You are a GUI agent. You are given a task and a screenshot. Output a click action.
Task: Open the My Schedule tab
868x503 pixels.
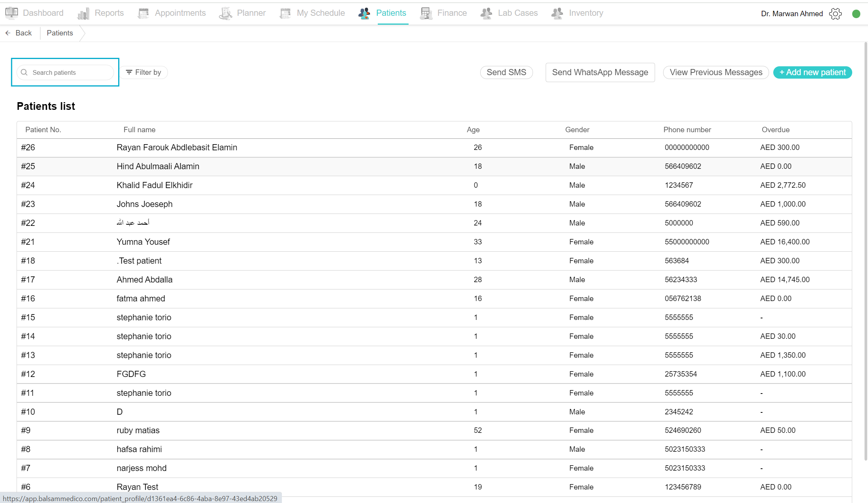(x=320, y=13)
